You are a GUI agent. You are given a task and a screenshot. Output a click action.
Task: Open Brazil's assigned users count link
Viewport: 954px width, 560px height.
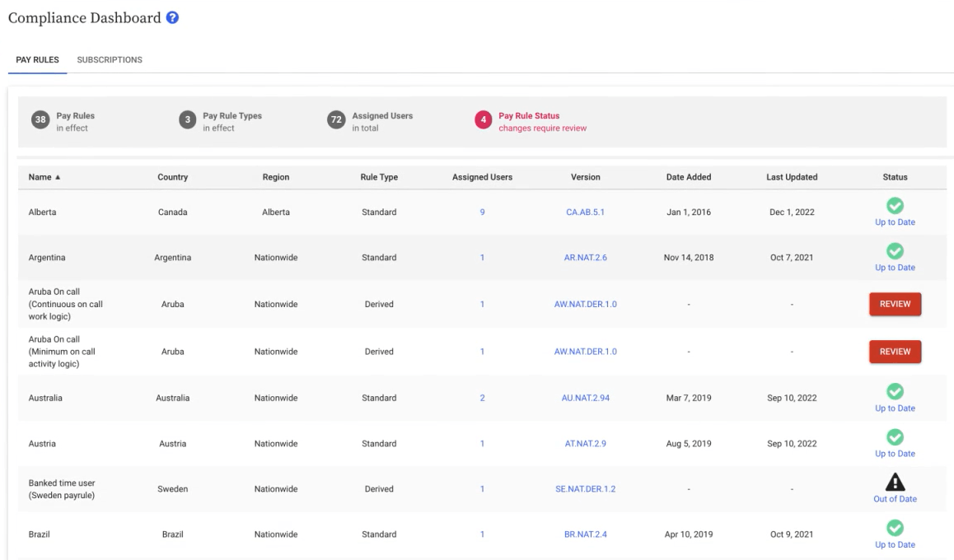click(483, 534)
